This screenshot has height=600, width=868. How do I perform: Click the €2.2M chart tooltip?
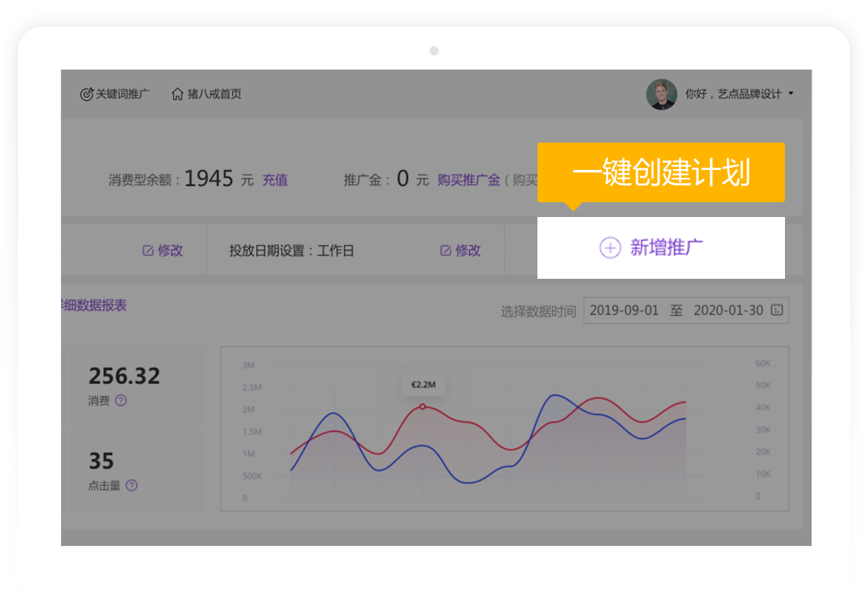[x=424, y=385]
